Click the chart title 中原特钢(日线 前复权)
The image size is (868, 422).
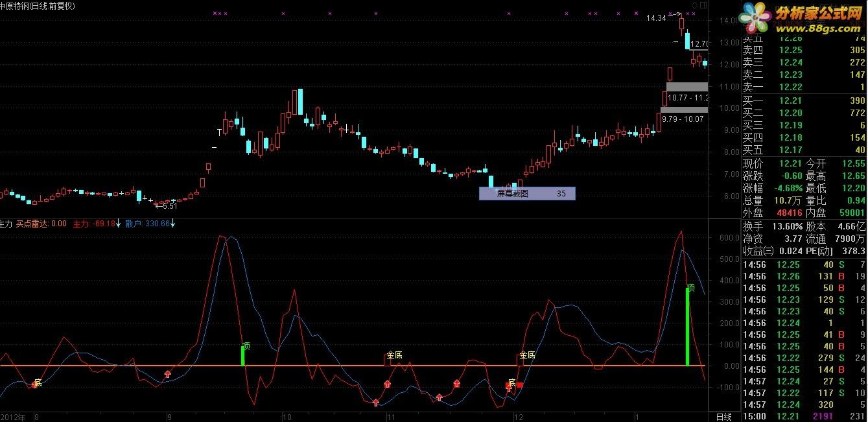(x=38, y=6)
